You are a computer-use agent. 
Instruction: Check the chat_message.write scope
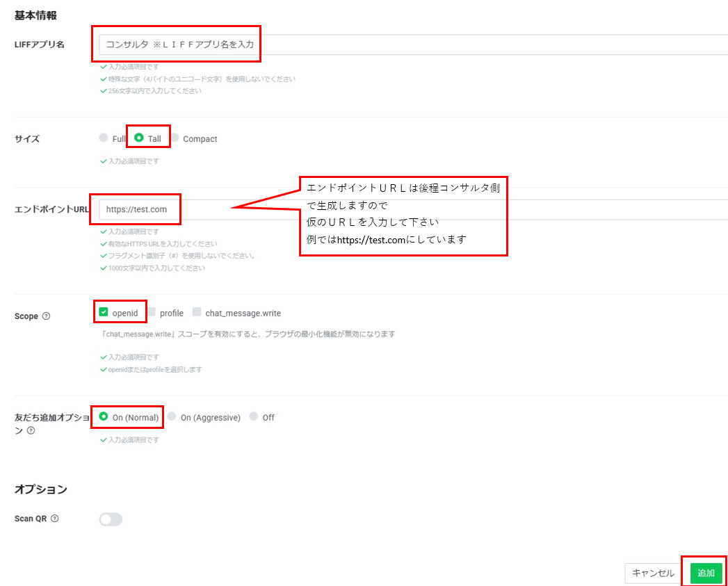197,312
